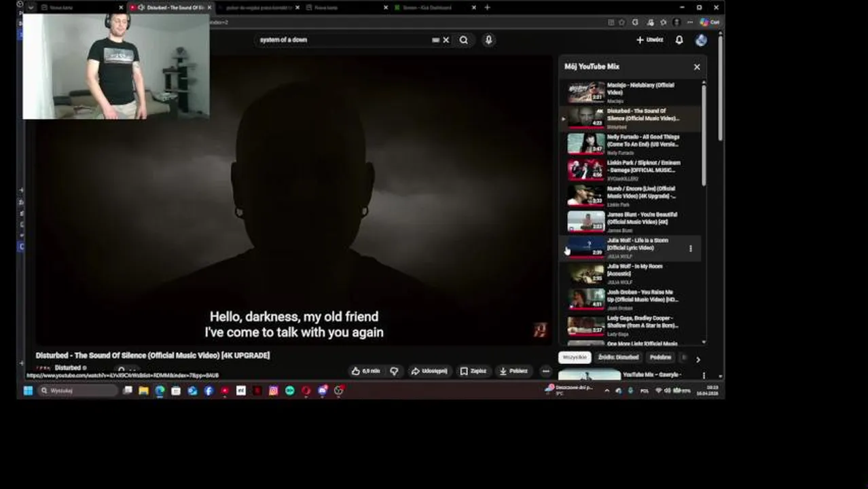The image size is (868, 489).
Task: Click the Windows taskbar search box
Action: click(78, 391)
